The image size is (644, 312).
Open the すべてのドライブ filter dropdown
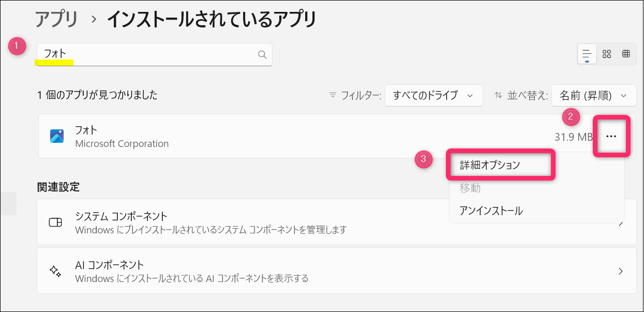click(433, 95)
